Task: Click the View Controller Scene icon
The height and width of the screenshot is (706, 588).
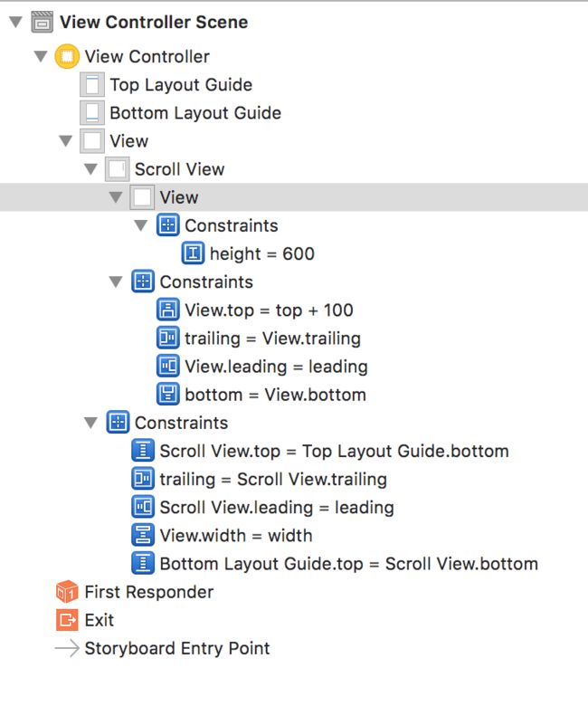Action: tap(42, 22)
